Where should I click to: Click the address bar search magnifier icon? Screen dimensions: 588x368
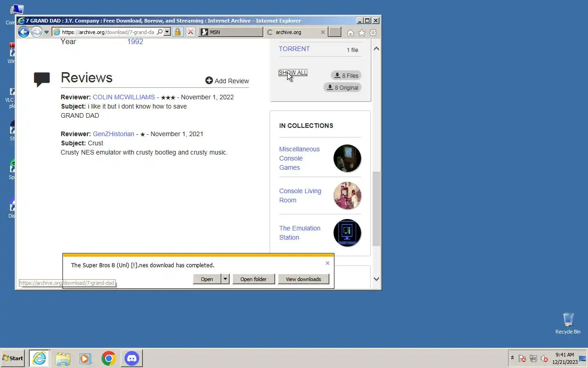(159, 32)
